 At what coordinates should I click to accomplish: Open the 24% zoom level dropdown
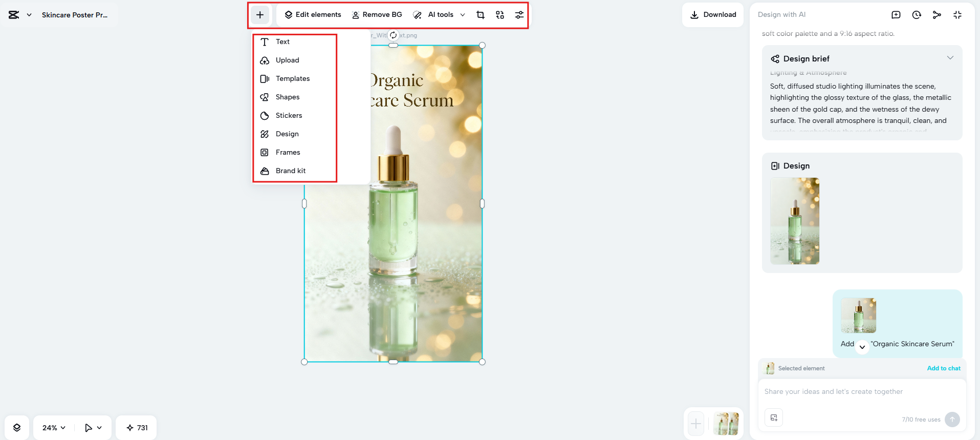pos(54,428)
